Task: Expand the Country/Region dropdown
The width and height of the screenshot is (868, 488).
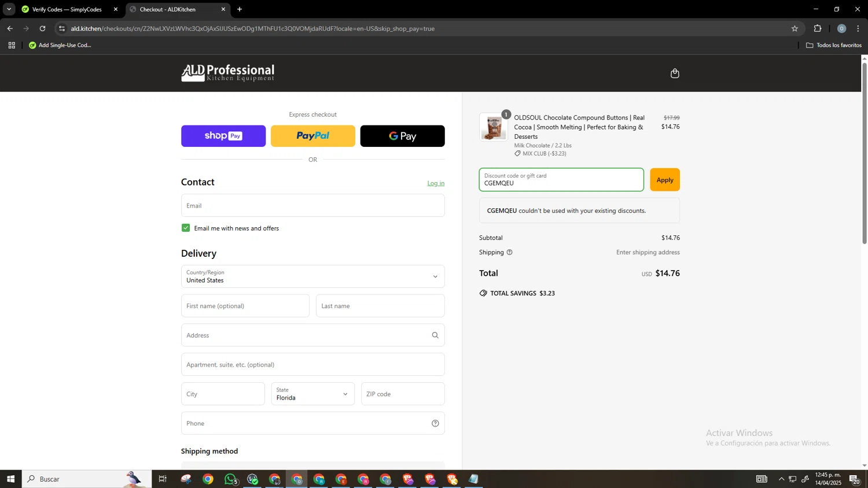Action: coord(312,276)
